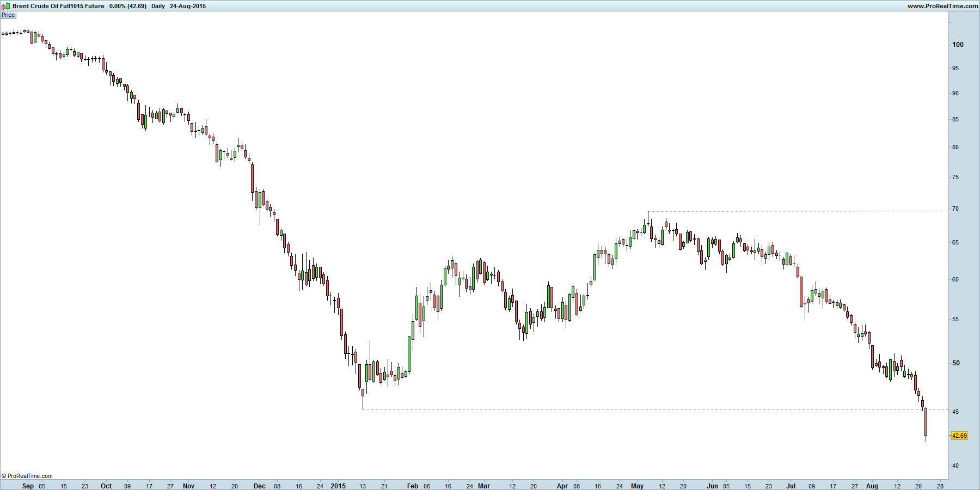Click the highlighted 42.69 current price tag

pos(959,436)
